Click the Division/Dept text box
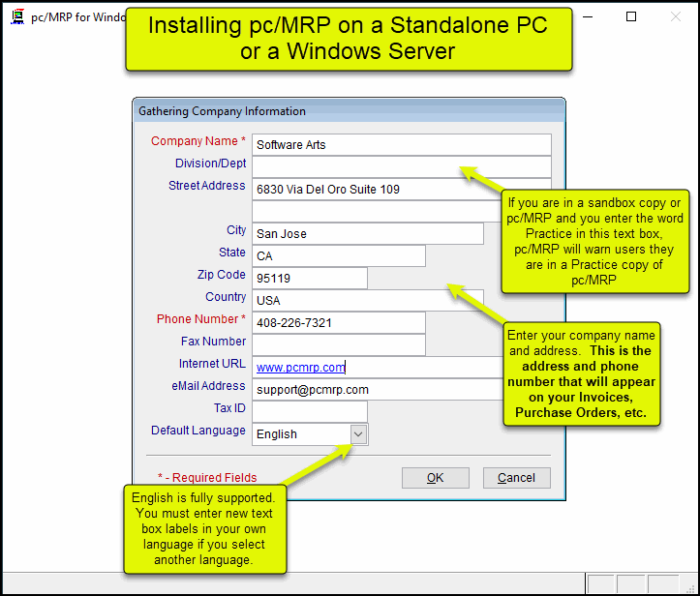 click(402, 166)
